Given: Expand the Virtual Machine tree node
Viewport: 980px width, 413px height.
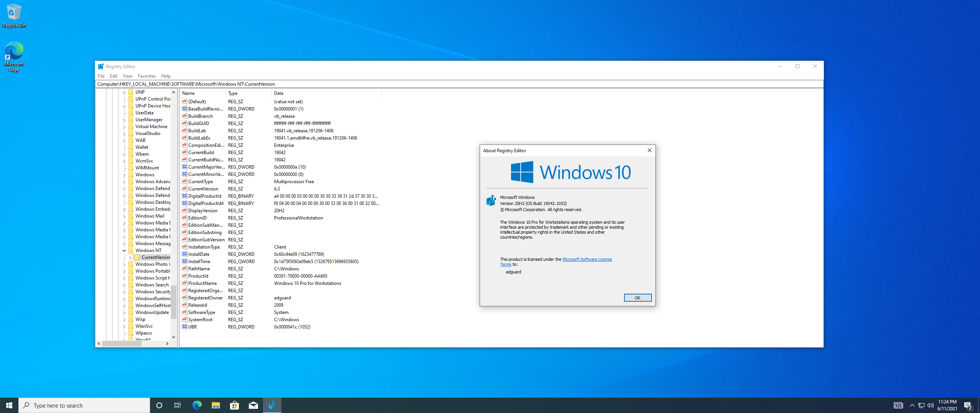Looking at the screenshot, I should pos(124,127).
